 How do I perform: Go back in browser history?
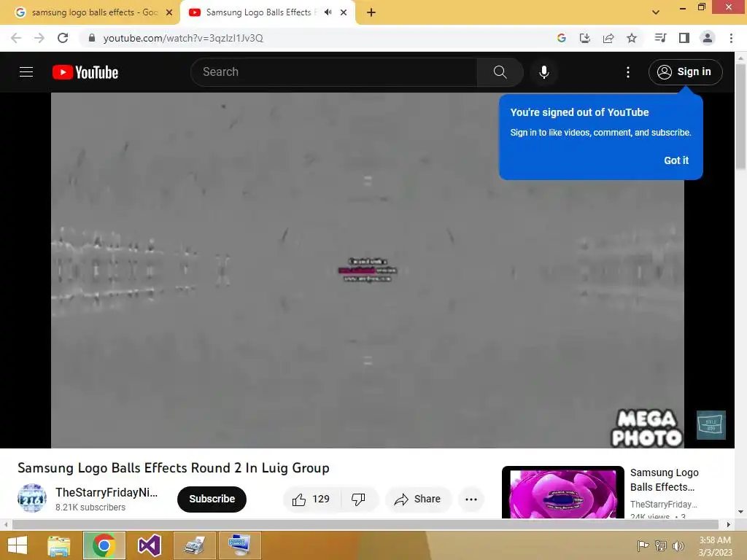[x=16, y=38]
